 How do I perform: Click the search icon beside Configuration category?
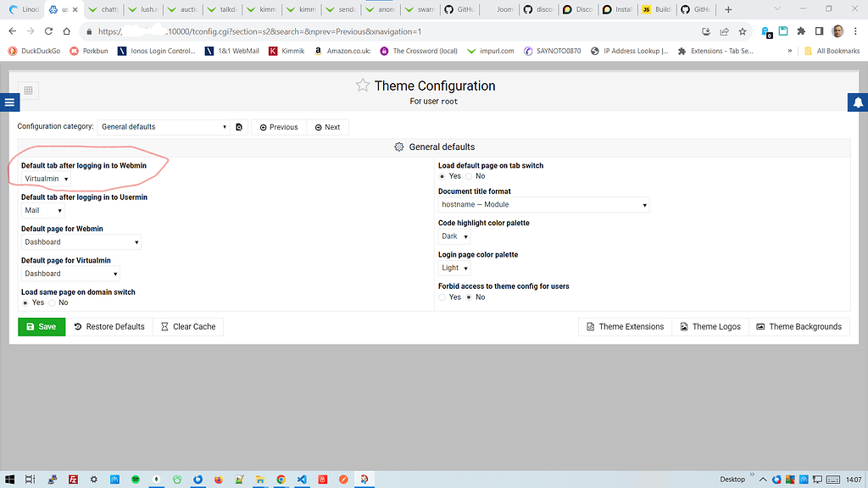click(x=238, y=126)
